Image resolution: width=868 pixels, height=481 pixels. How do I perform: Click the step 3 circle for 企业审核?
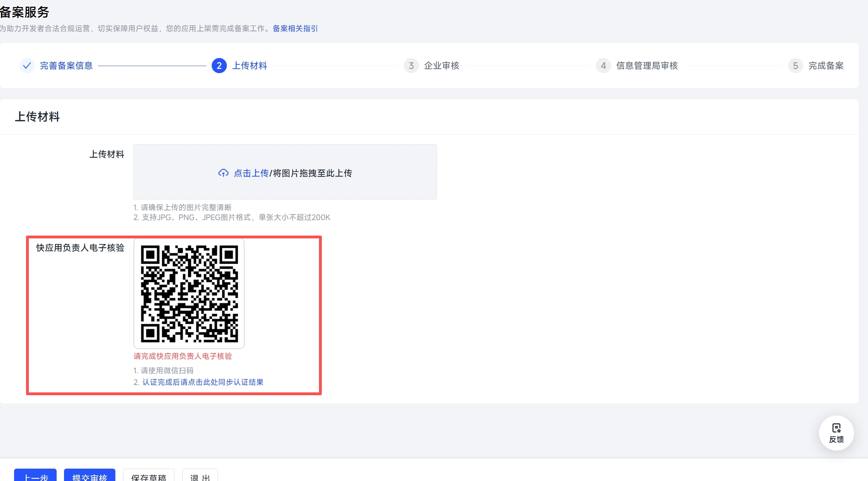click(411, 66)
